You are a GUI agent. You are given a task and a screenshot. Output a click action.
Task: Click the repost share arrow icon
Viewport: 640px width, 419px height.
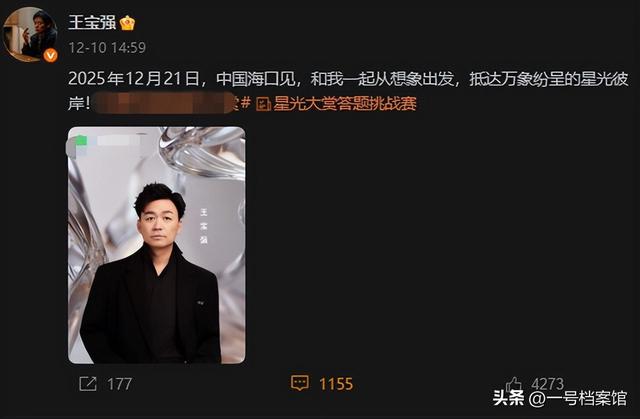[x=88, y=384]
